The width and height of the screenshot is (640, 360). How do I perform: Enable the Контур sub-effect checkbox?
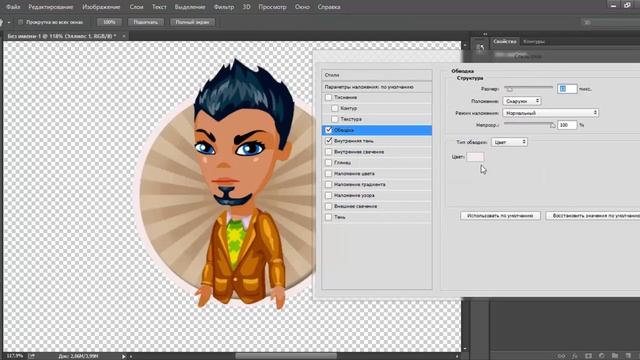pyautogui.click(x=335, y=108)
